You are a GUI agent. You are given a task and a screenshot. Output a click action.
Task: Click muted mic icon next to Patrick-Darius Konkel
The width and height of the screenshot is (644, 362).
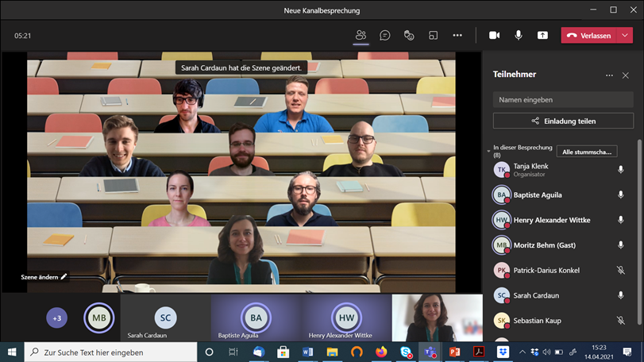click(x=621, y=270)
